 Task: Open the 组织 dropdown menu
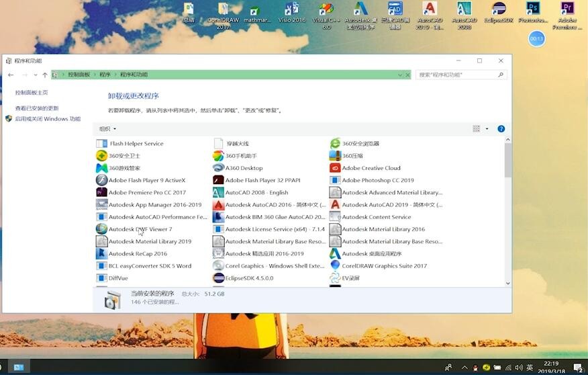107,129
